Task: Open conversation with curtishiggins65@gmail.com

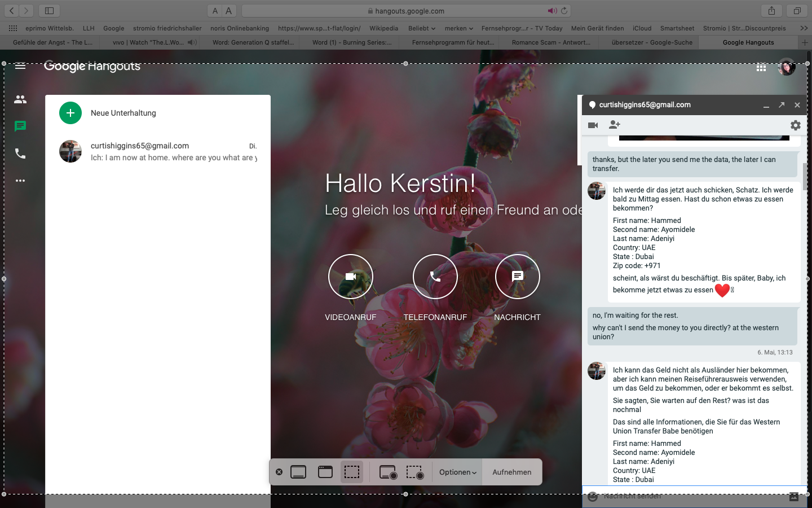Action: (x=158, y=151)
